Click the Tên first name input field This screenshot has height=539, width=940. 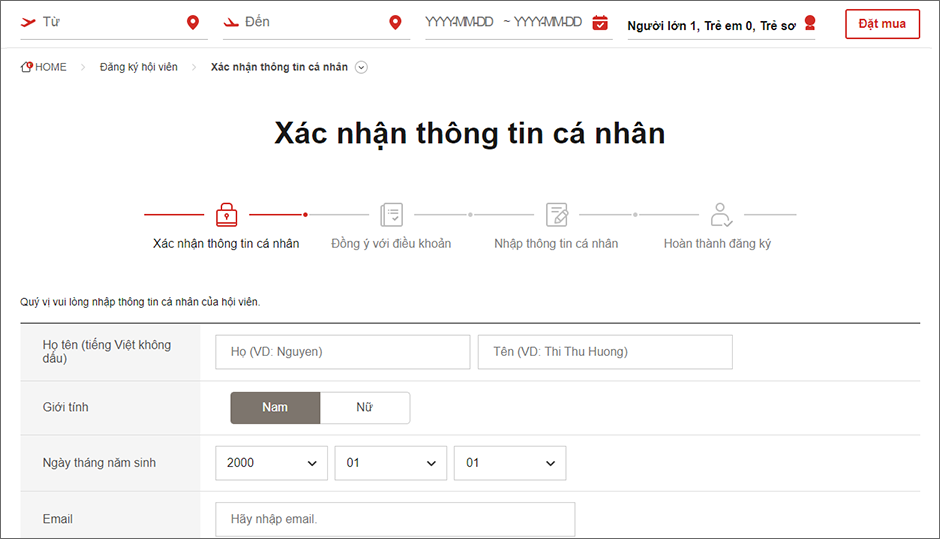point(605,352)
